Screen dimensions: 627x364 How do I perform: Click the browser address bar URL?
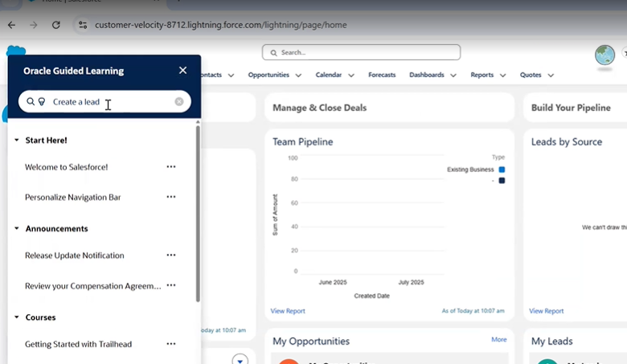221,25
